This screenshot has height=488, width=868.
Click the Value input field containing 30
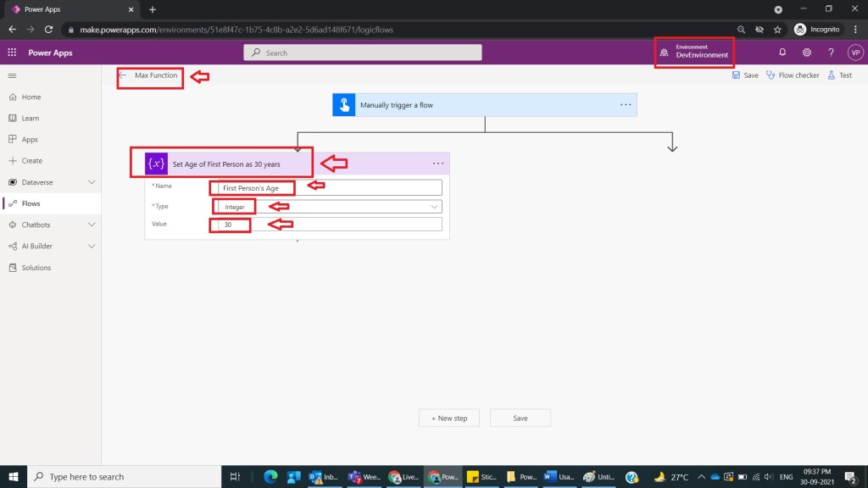pos(327,225)
